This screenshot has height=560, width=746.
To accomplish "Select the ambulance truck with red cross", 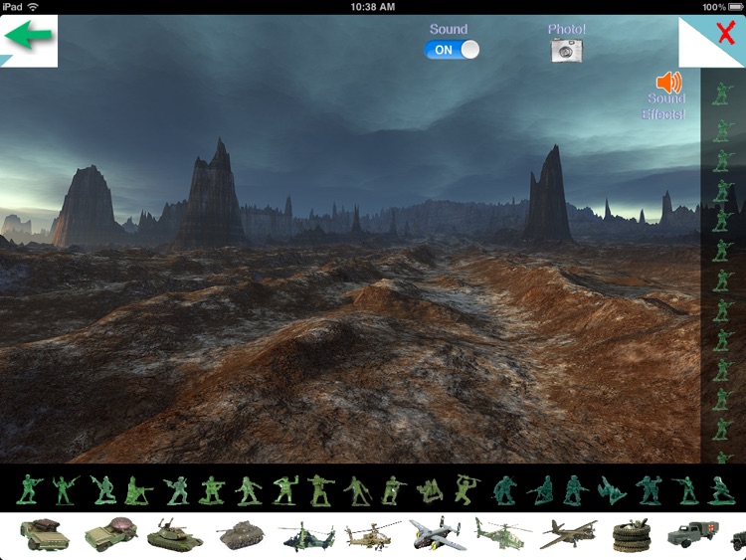I will [x=693, y=534].
